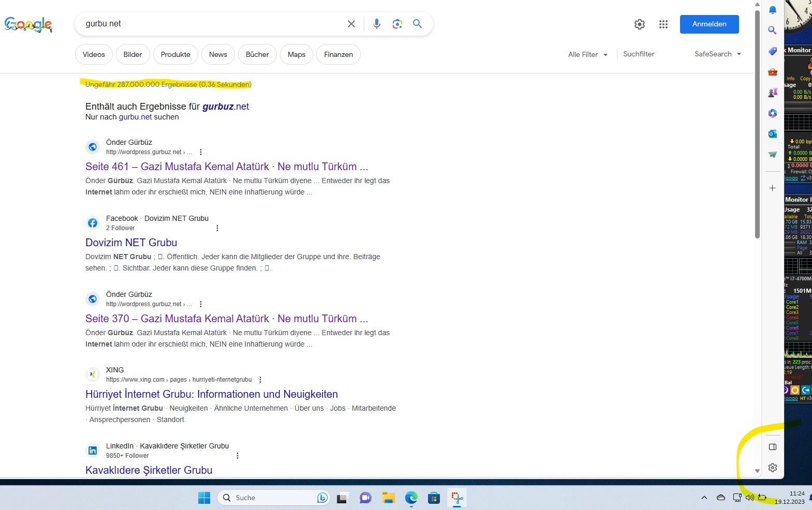Select the Produkte filter chip

click(175, 54)
